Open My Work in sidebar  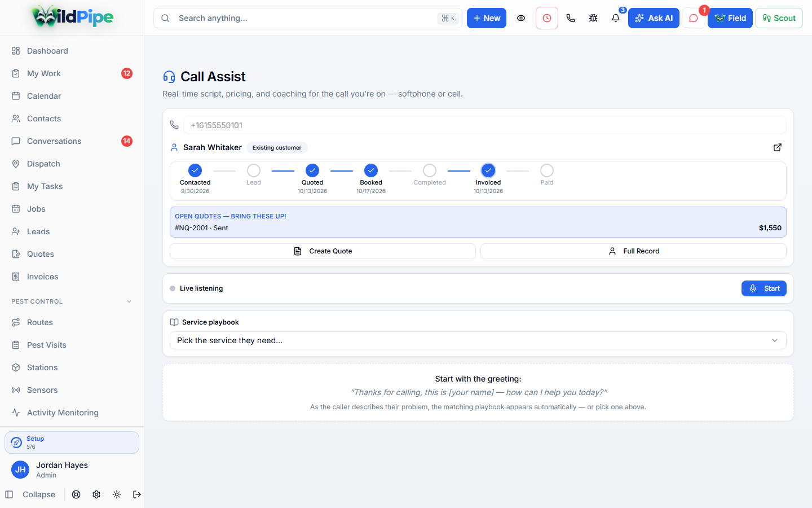tap(72, 73)
